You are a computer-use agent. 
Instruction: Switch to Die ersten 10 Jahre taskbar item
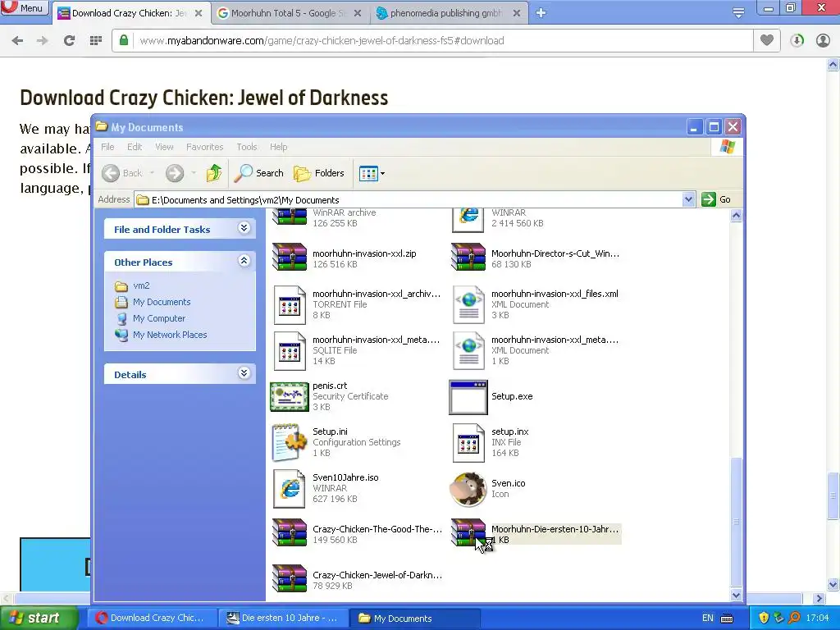(283, 618)
